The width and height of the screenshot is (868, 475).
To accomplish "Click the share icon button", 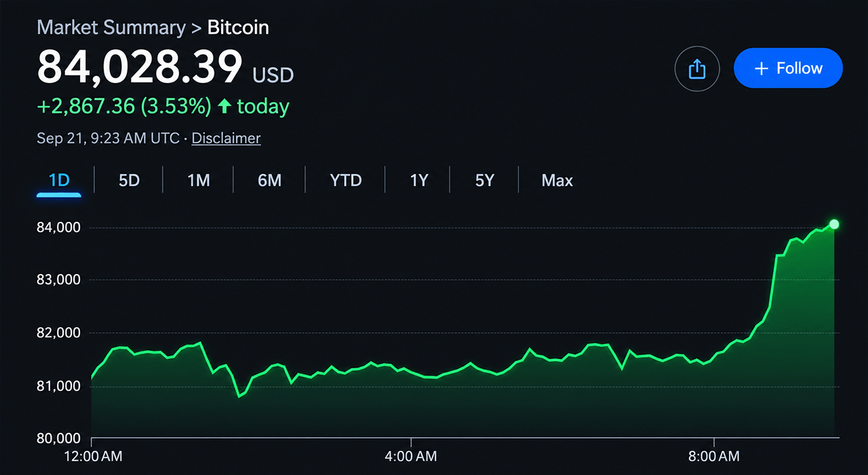I will click(x=697, y=69).
